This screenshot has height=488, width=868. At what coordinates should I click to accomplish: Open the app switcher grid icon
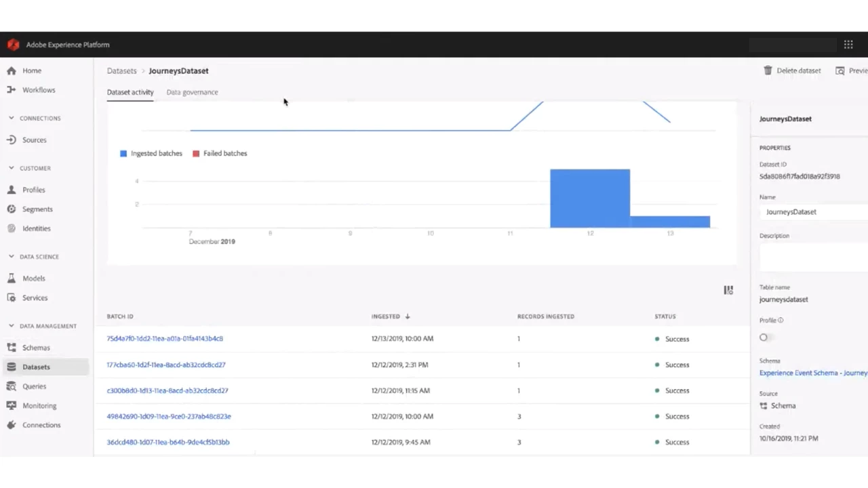coord(848,45)
